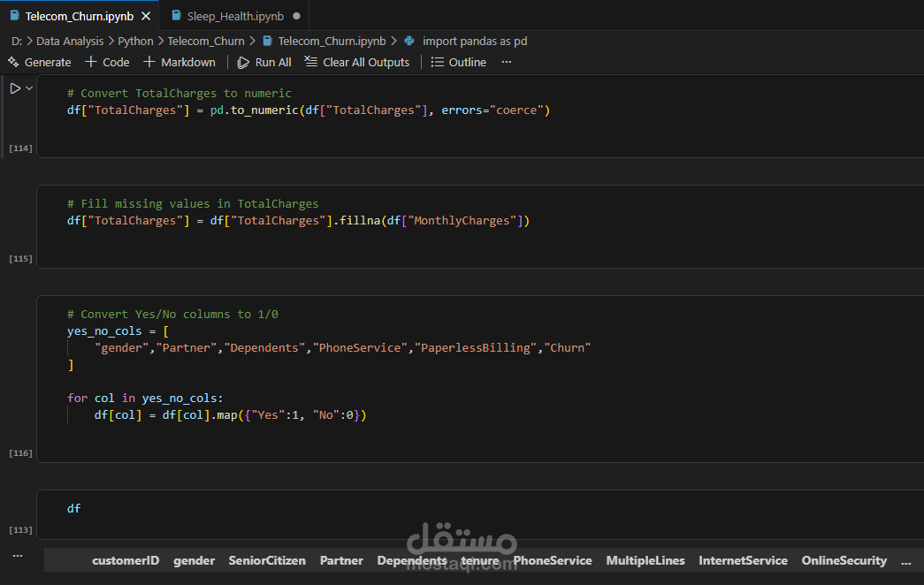Viewport: 924px width, 585px height.
Task: Open the Sleep_Health.ipynb tab
Action: (x=235, y=16)
